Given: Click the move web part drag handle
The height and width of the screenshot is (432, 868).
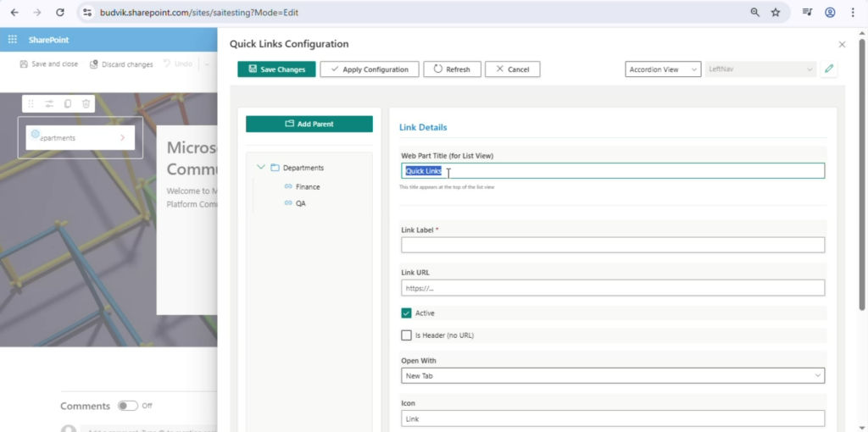Looking at the screenshot, I should [31, 103].
